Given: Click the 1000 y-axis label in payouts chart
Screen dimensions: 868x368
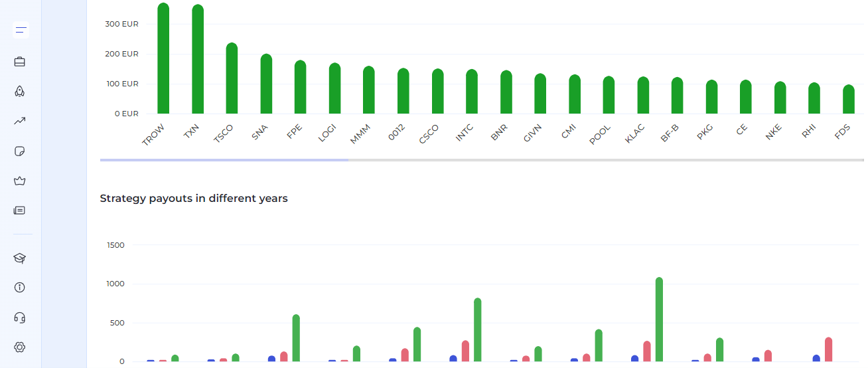Looking at the screenshot, I should pos(115,284).
